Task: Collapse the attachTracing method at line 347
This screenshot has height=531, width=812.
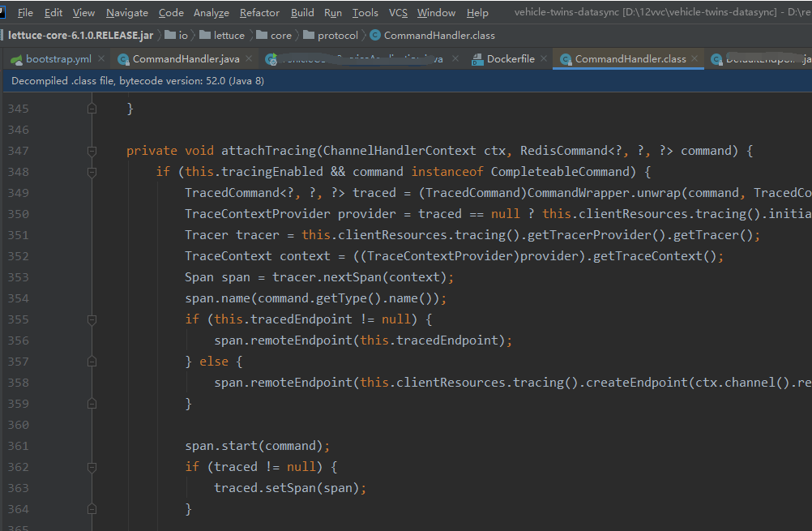Action: [92, 152]
